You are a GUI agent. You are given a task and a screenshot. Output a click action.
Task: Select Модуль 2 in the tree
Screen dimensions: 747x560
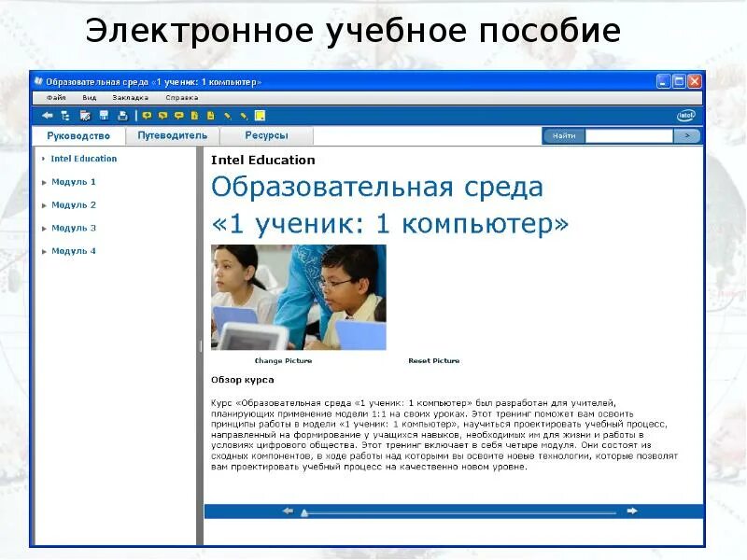click(74, 204)
